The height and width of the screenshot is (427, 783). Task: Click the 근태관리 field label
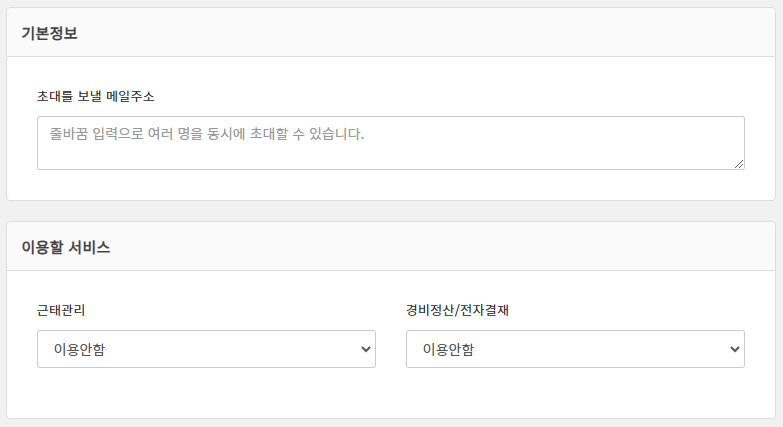pos(61,310)
